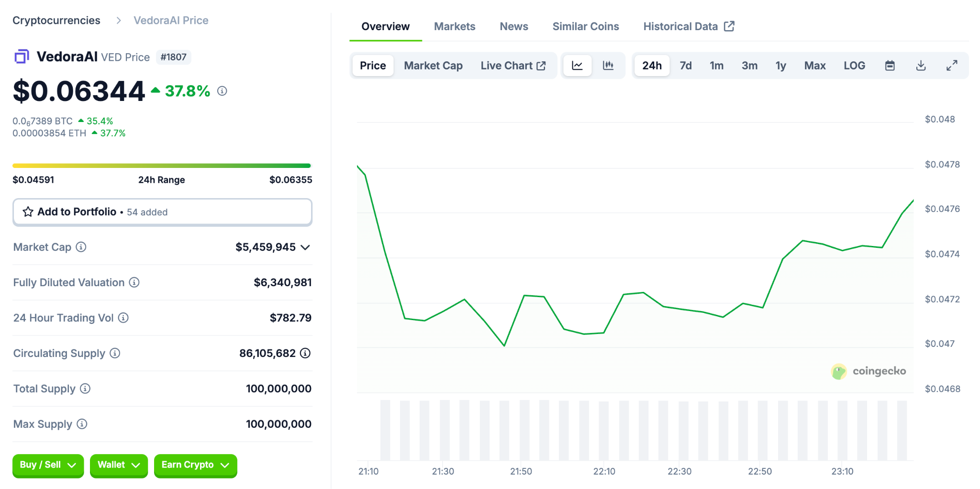Download the chart data
The width and height of the screenshot is (980, 489).
921,66
